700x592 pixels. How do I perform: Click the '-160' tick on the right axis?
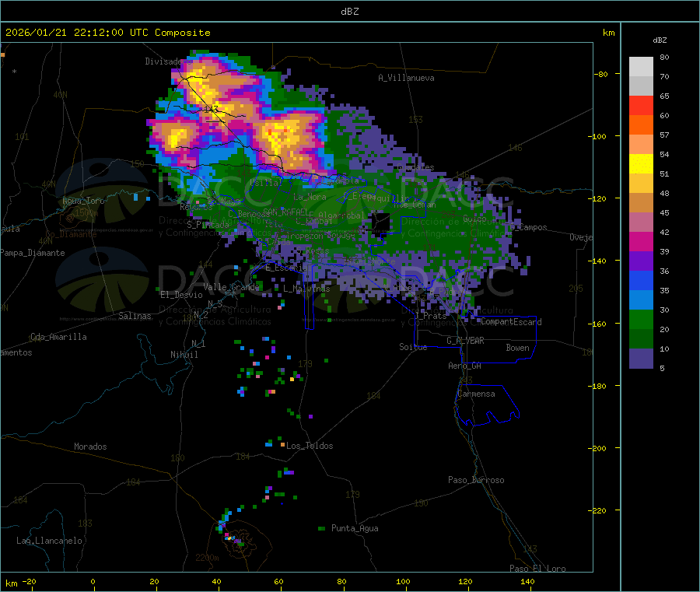pyautogui.click(x=597, y=324)
